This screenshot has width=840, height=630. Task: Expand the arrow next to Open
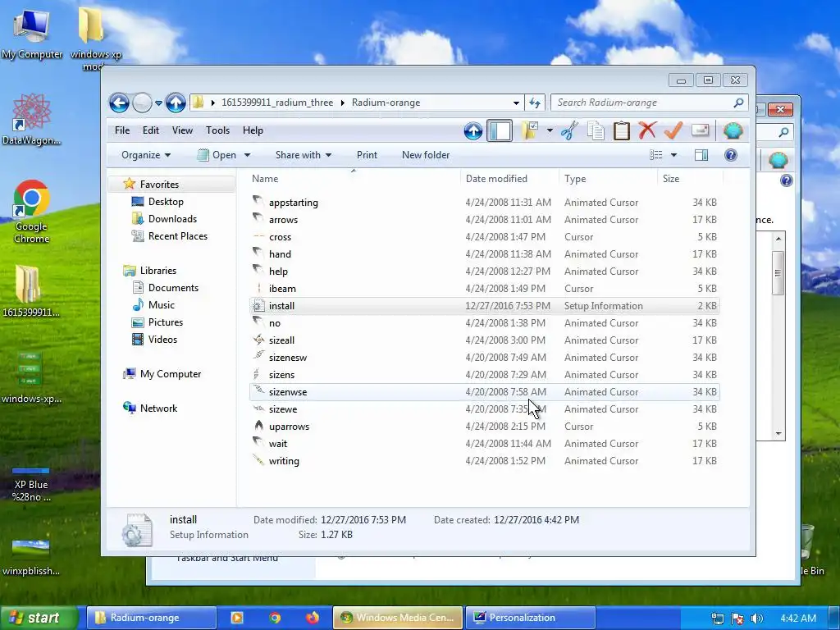click(247, 155)
